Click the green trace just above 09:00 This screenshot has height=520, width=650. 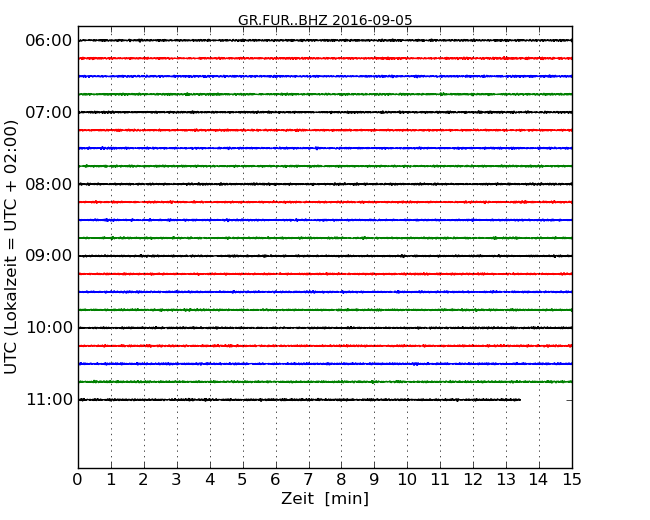click(325, 238)
